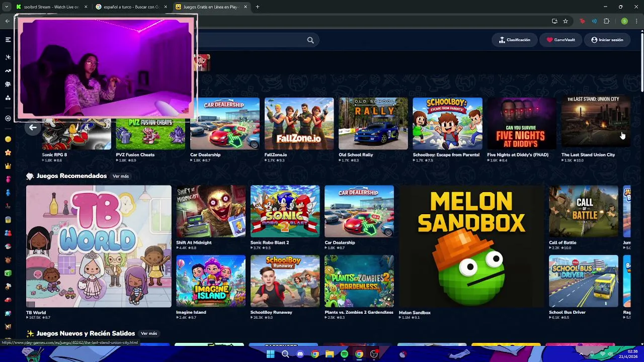
Task: Open File Explorer from taskbar
Action: (330, 354)
